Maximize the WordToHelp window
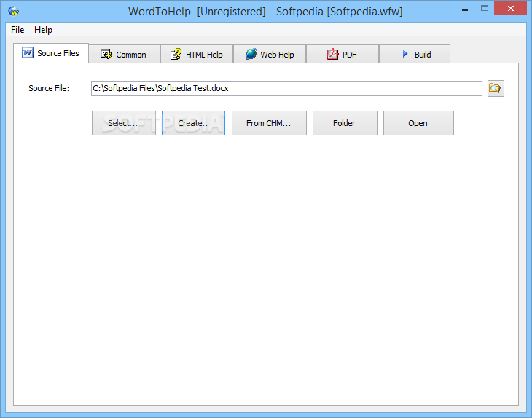This screenshot has width=532, height=418. point(485,9)
